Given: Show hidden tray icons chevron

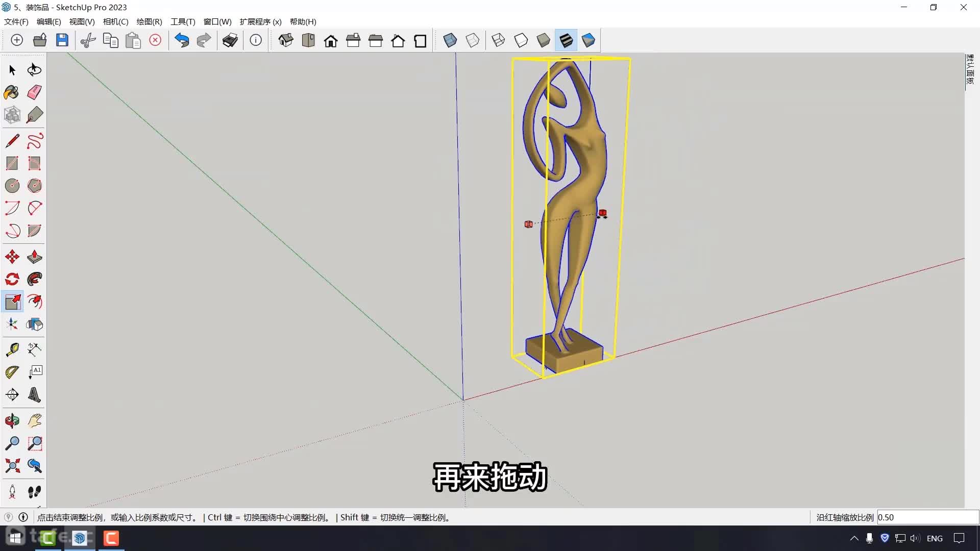Looking at the screenshot, I should (x=854, y=538).
